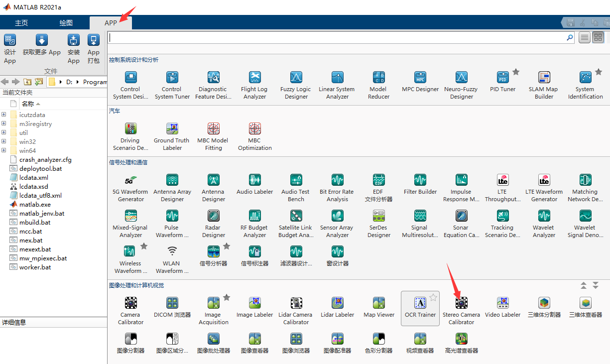Viewport: 610px width, 364px height.
Task: Launch Satellite Link Budget Analyzer
Action: [296, 224]
